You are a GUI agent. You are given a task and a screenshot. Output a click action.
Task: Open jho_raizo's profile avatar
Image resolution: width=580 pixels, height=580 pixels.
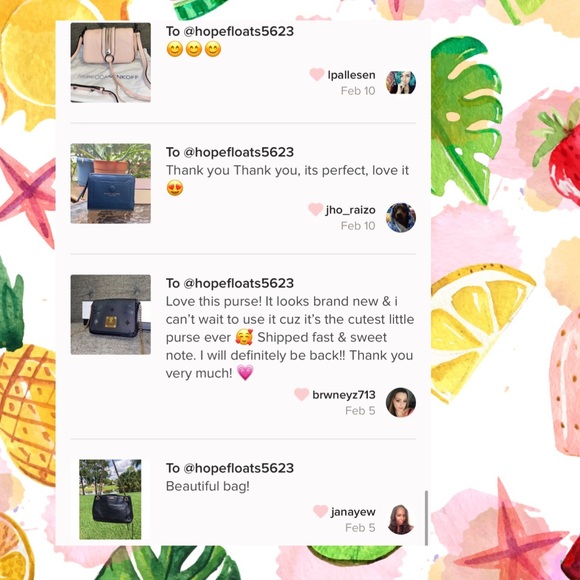tap(401, 218)
